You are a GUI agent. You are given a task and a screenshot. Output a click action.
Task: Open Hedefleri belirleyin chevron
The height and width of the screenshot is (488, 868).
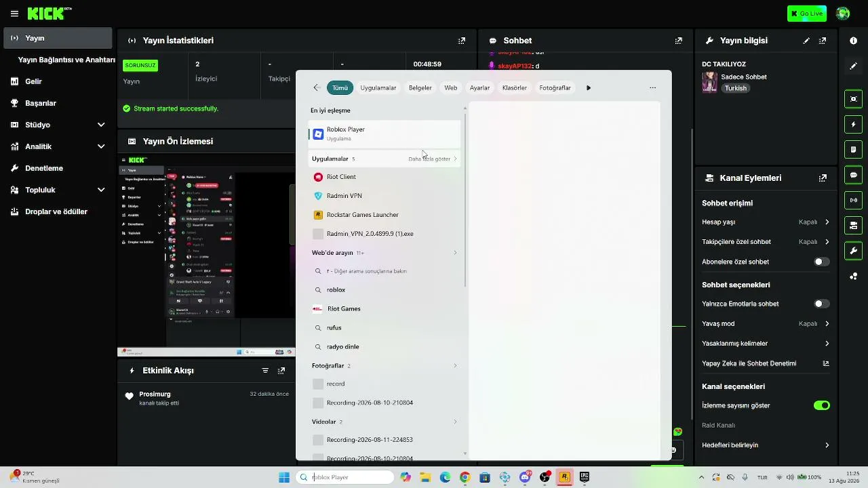point(827,445)
